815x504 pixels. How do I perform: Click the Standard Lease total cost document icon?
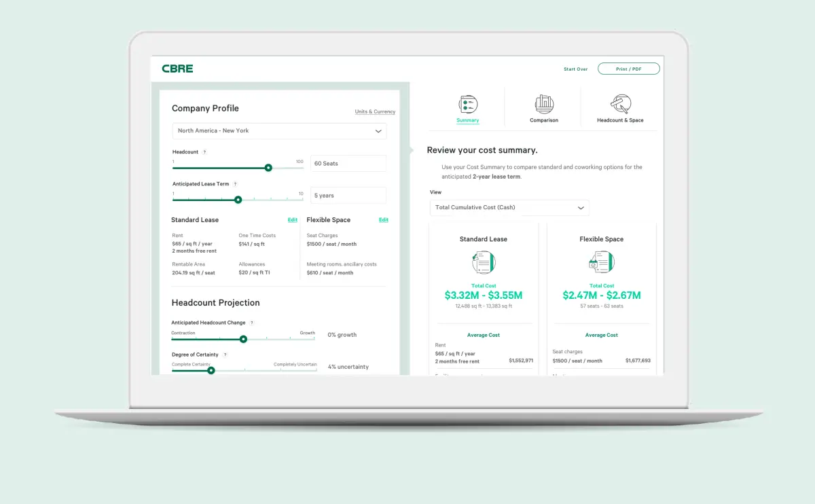pyautogui.click(x=483, y=262)
